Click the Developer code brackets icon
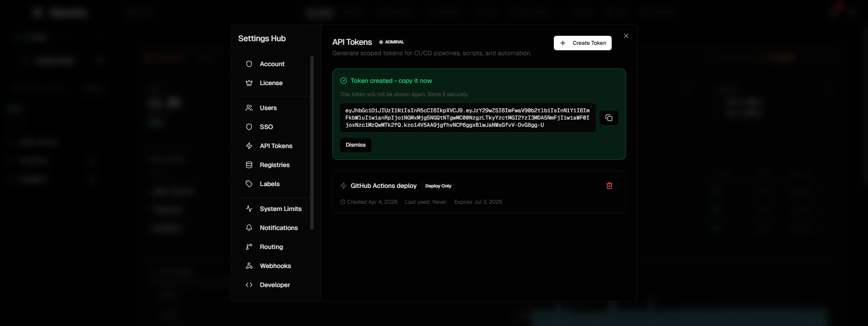Viewport: 868px width, 326px height. click(249, 285)
